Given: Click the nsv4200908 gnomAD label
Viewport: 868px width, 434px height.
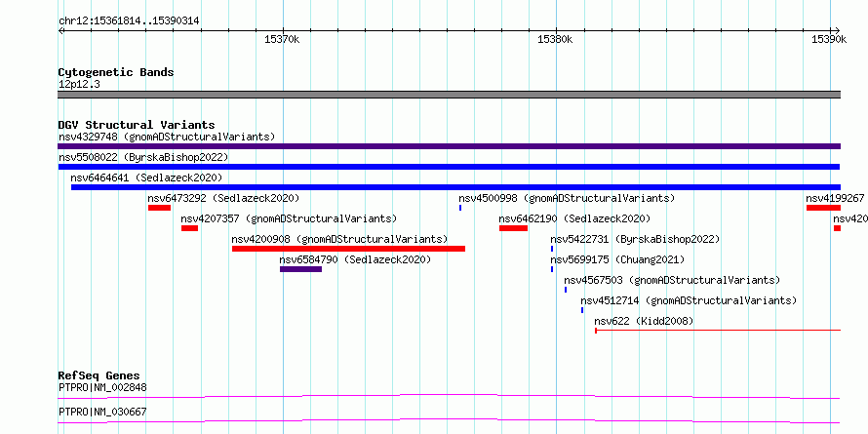Looking at the screenshot, I should click(340, 239).
